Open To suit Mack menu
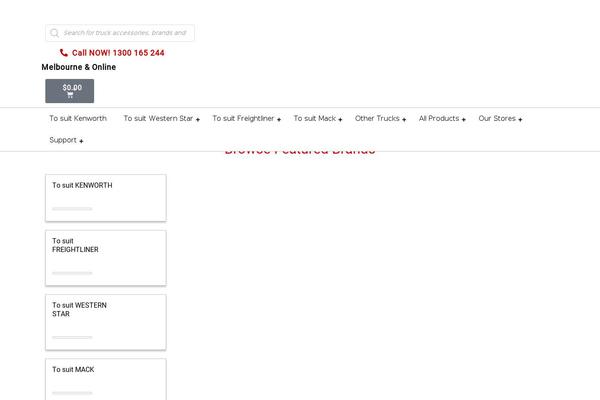The width and height of the screenshot is (600, 400). (x=315, y=119)
